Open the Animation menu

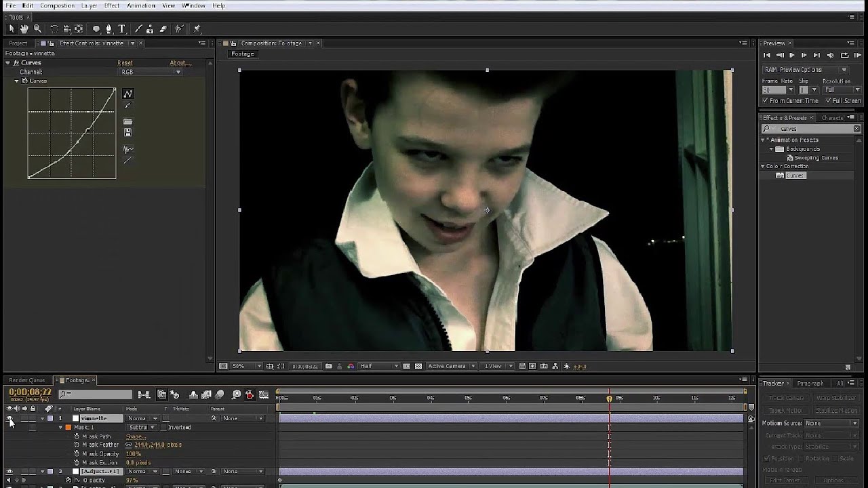(141, 5)
